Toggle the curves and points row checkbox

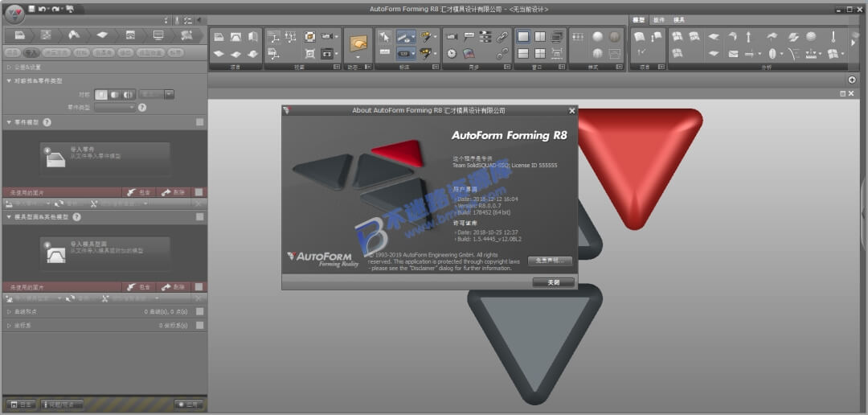200,312
